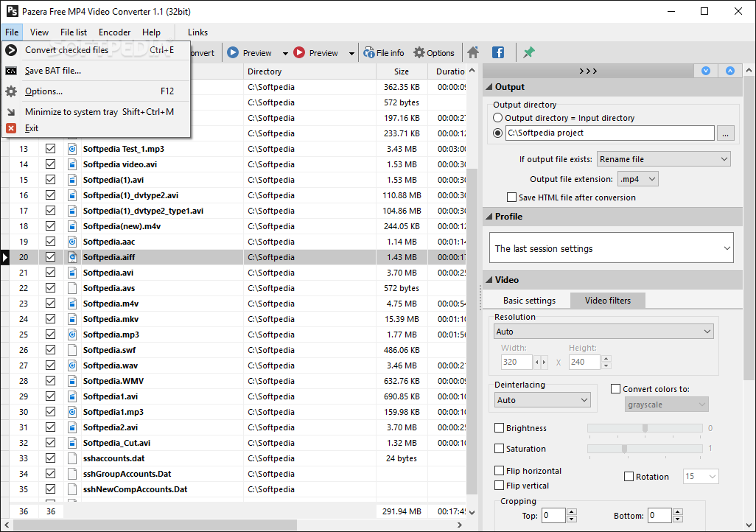Click the Brightness slider

(x=645, y=428)
